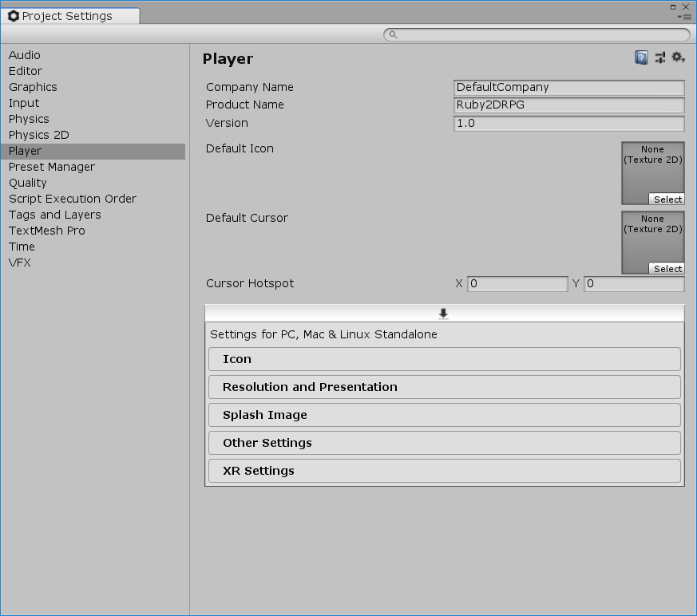Expand the Splash Image section
697x616 pixels.
click(x=444, y=415)
